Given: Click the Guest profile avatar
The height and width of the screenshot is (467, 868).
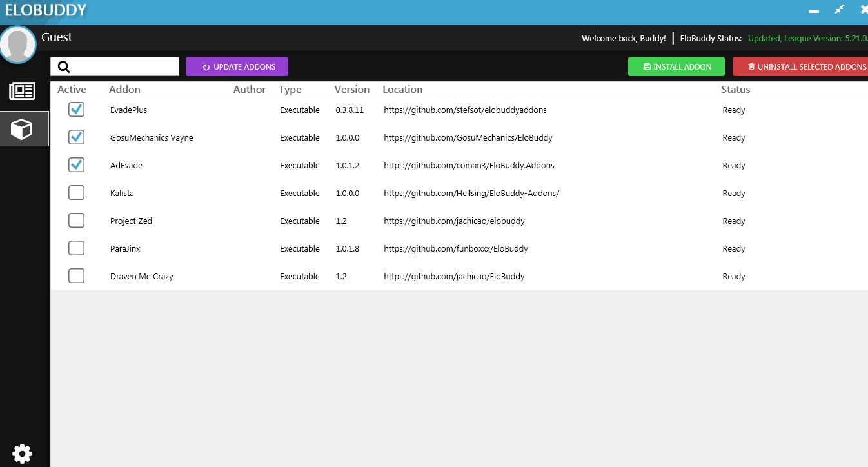Looking at the screenshot, I should click(x=17, y=45).
